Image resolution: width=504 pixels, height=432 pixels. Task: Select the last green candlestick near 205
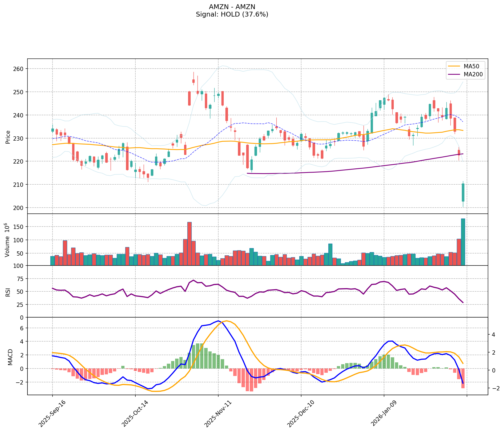point(463,192)
